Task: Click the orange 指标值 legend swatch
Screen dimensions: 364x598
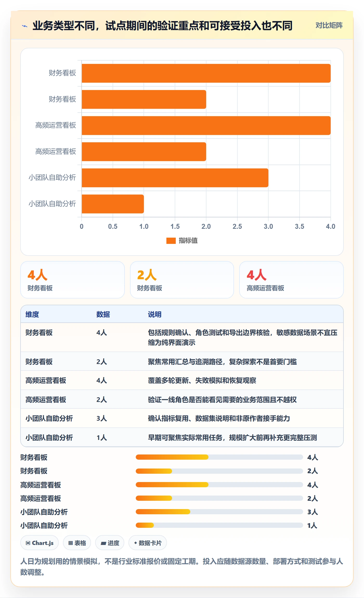Action: (171, 241)
